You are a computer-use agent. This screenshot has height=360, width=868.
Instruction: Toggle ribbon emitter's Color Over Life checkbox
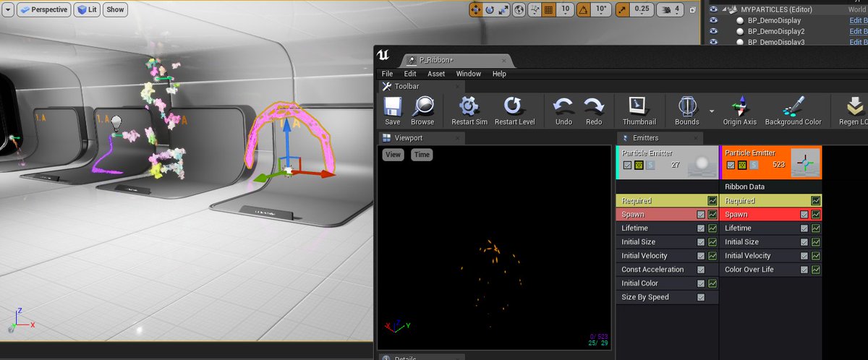tap(804, 269)
